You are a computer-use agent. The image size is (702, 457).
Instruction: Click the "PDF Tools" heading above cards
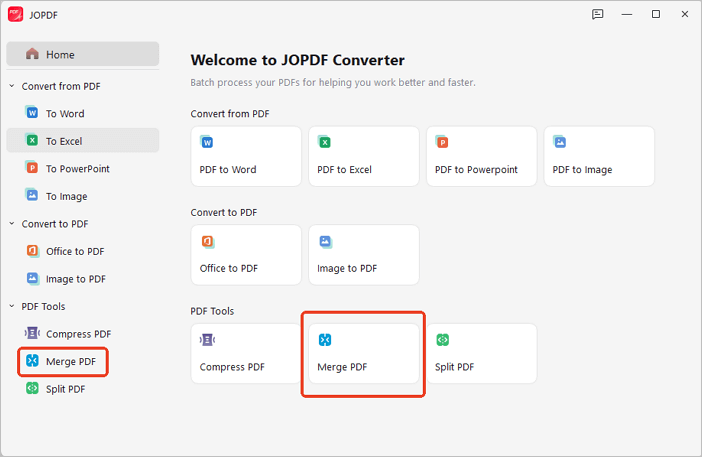click(x=212, y=311)
